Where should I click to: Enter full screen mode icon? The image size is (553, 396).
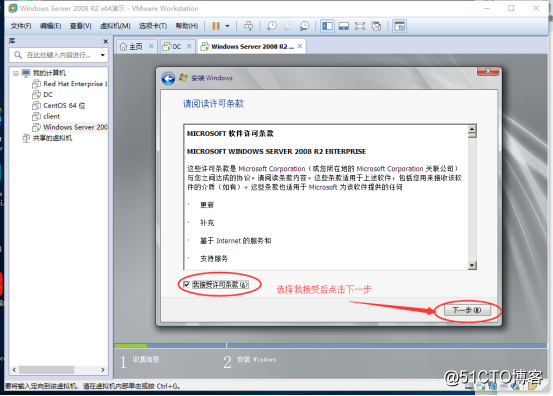[x=360, y=26]
